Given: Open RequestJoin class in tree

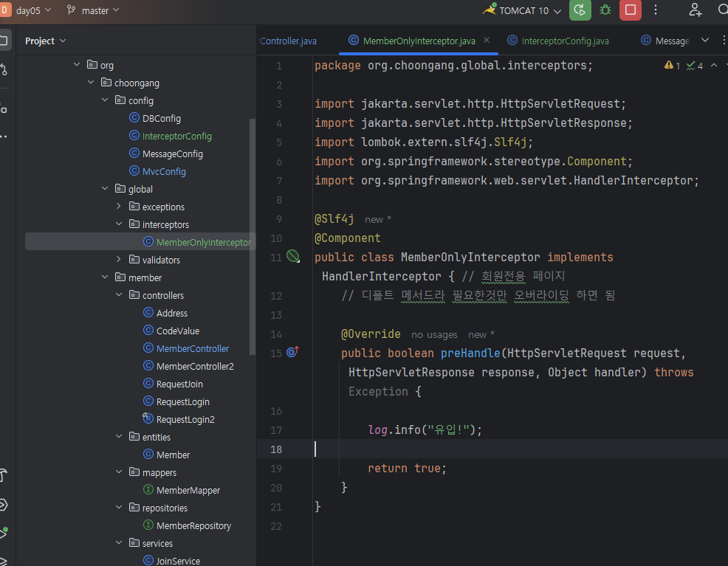Looking at the screenshot, I should [x=173, y=384].
